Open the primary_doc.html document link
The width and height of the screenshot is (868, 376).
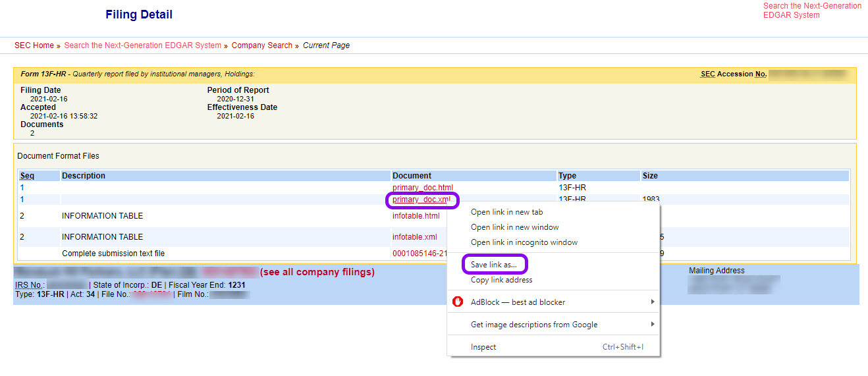423,188
